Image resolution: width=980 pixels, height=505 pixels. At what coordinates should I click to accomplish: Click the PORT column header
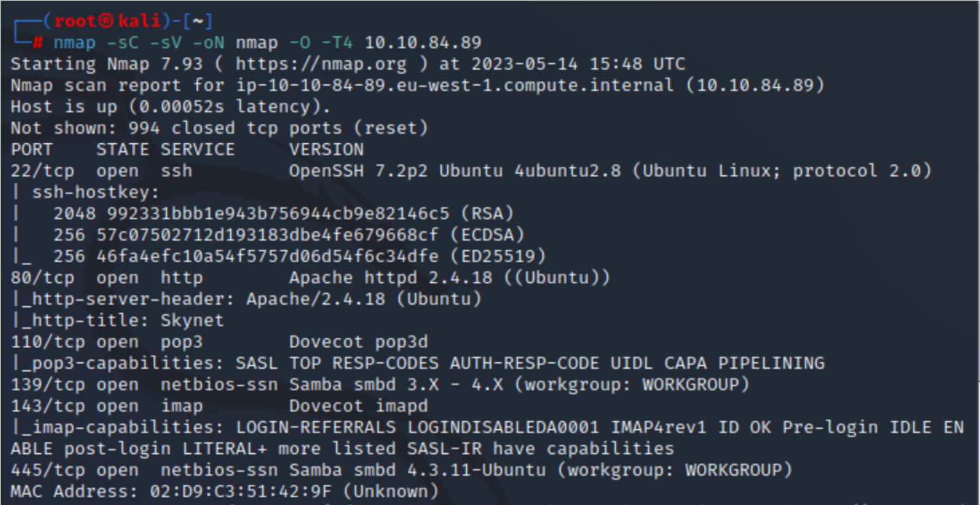32,150
